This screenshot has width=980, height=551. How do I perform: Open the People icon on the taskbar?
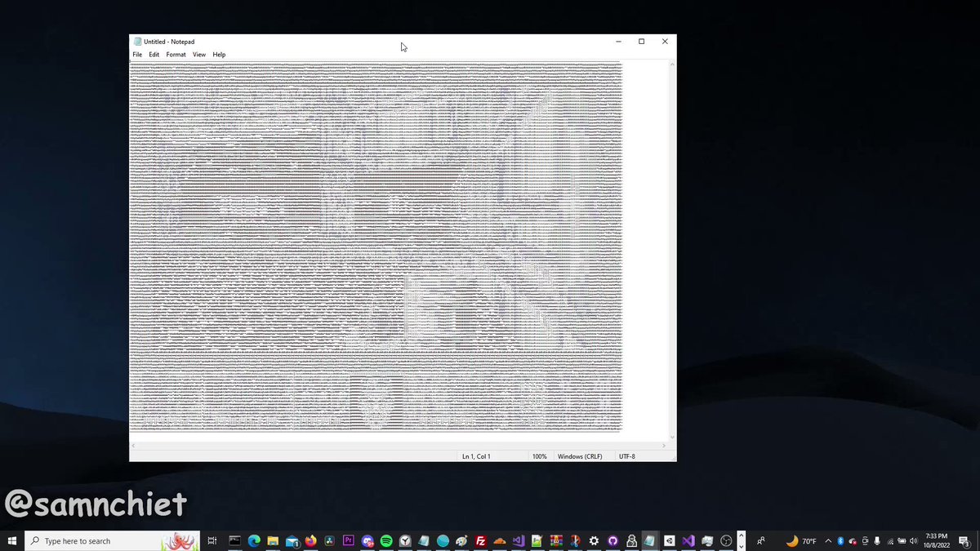pos(761,540)
